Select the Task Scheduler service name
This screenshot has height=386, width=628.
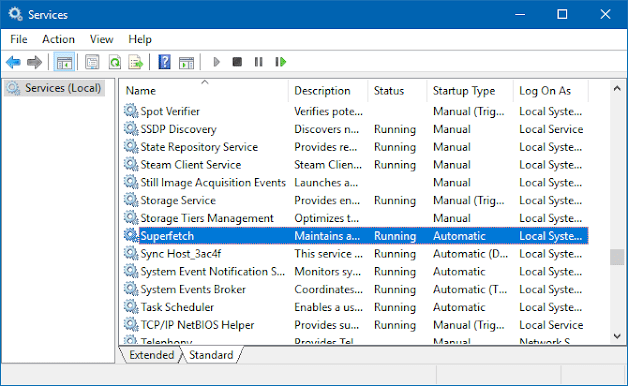(177, 307)
